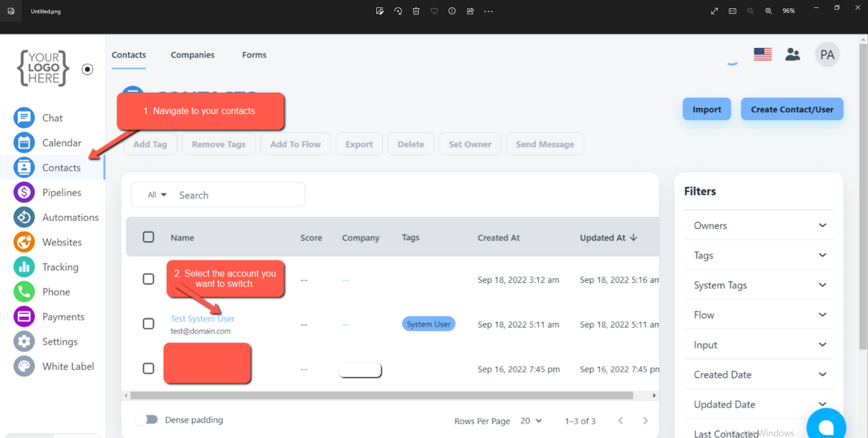Open the Websites globe icon
This screenshot has height=438, width=868.
(x=24, y=242)
